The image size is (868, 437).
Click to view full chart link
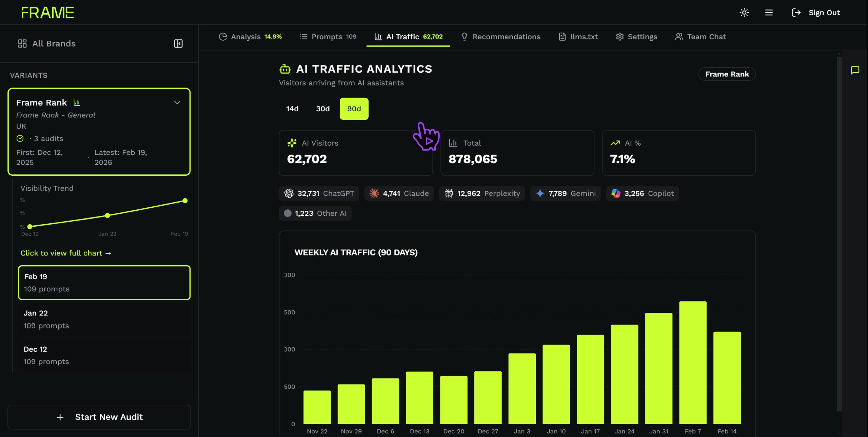tap(66, 253)
